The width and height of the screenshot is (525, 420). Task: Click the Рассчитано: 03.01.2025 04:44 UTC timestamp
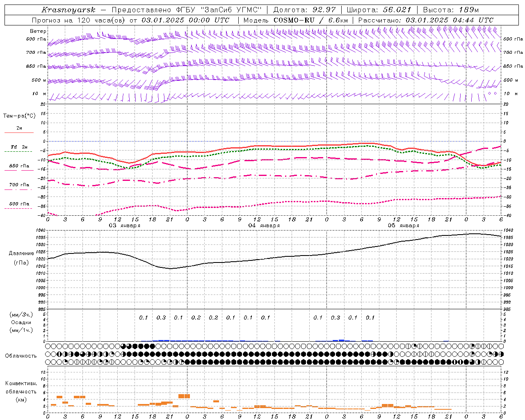tap(426, 20)
